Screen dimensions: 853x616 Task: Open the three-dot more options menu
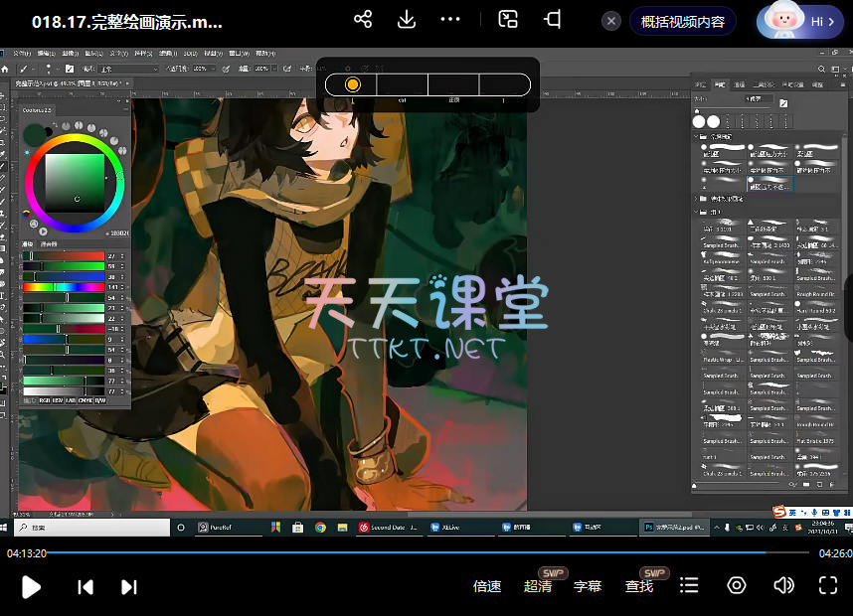pyautogui.click(x=450, y=20)
